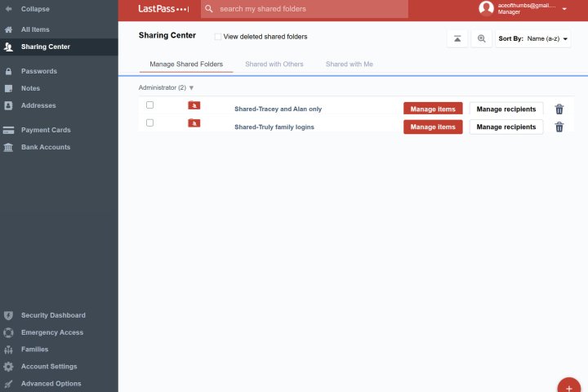The image size is (588, 392).
Task: Click the zoom in magnifier icon
Action: tap(482, 38)
